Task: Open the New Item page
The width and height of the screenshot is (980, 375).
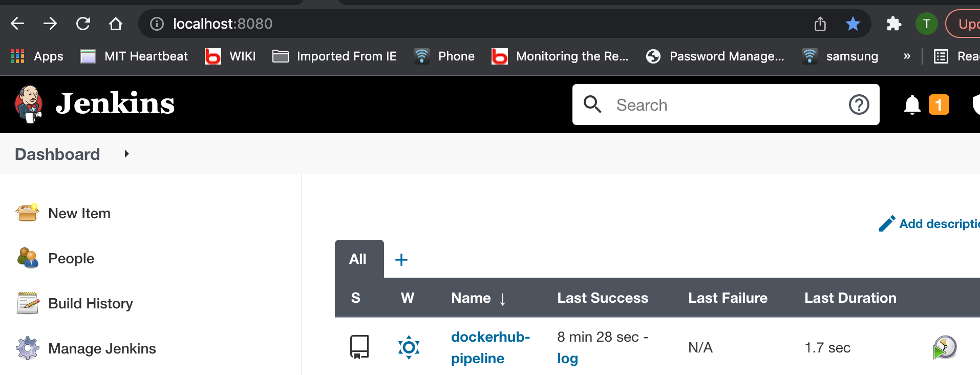Action: coord(79,213)
